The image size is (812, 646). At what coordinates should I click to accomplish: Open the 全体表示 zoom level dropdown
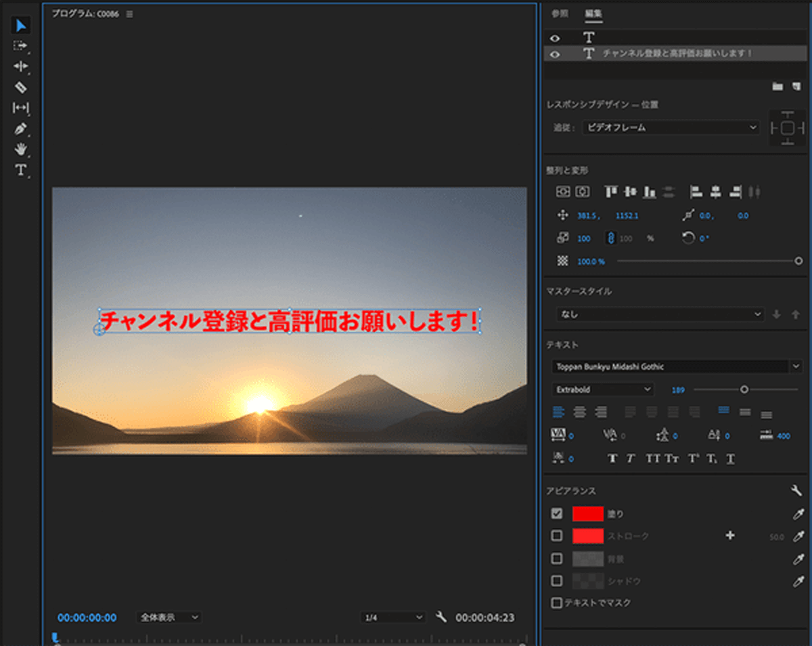168,617
